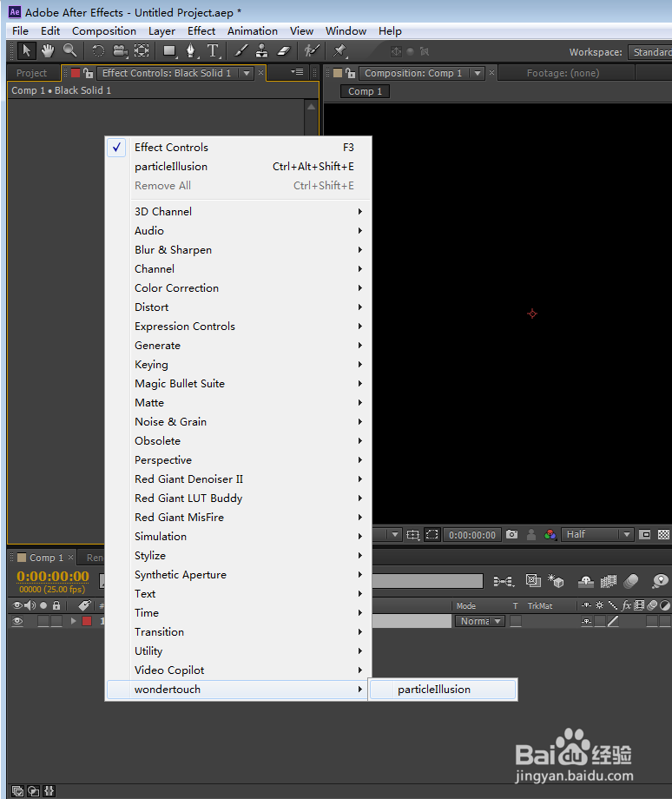This screenshot has width=672, height=799.
Task: Click the Motion Blur enable icon
Action: tap(630, 581)
